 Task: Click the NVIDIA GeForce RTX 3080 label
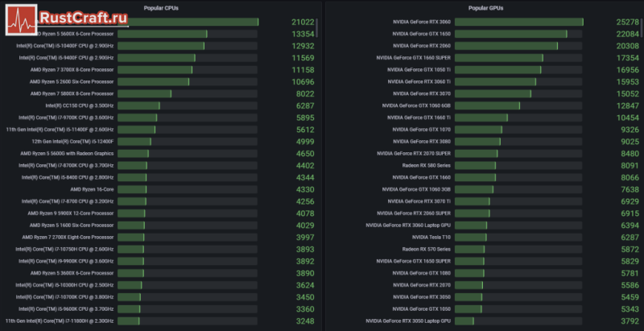[x=421, y=142]
